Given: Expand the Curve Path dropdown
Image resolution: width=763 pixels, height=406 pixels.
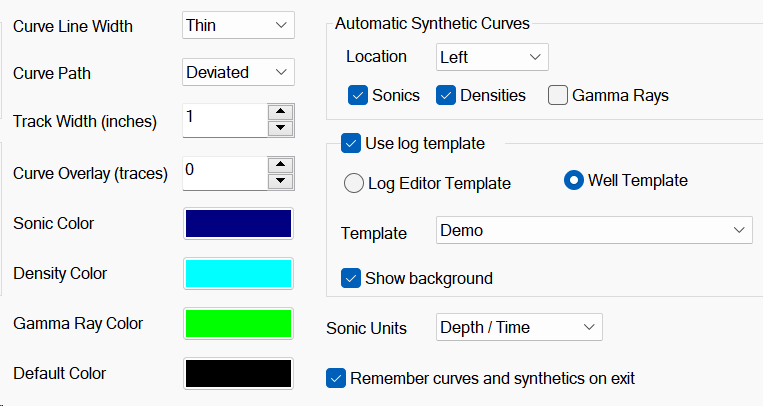Looking at the screenshot, I should [238, 72].
